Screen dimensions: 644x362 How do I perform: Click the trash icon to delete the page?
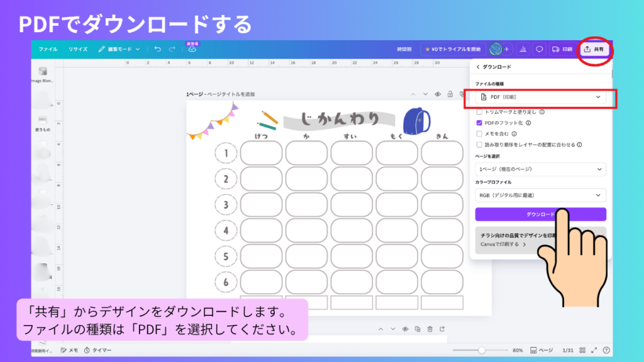tap(430, 328)
